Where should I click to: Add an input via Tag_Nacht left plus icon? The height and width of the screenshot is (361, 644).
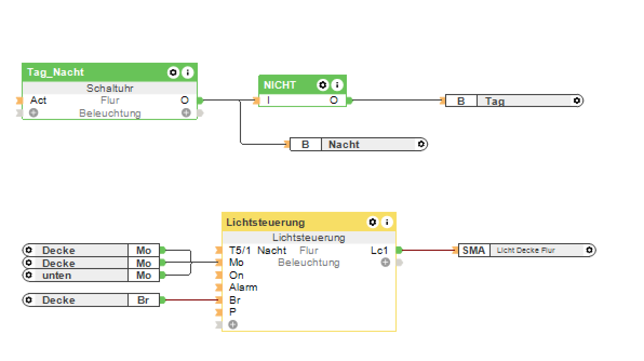33,112
